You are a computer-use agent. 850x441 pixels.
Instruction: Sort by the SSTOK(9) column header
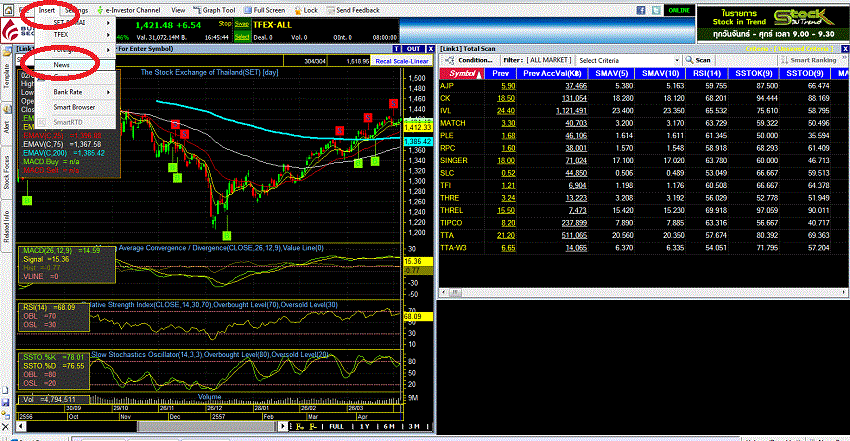pos(753,74)
